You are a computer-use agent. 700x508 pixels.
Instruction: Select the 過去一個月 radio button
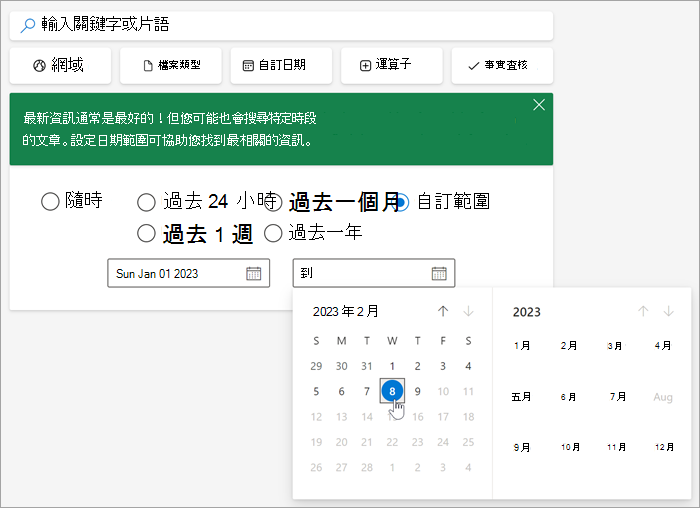coord(273,202)
